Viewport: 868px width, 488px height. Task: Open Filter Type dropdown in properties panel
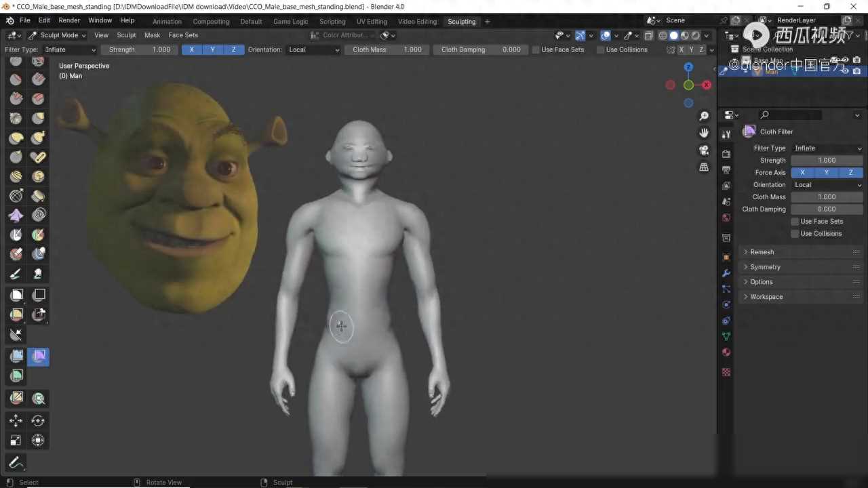(x=827, y=148)
